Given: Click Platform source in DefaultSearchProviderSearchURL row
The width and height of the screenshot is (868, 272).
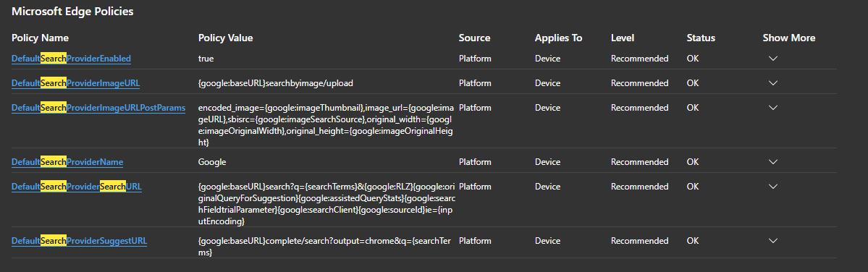Looking at the screenshot, I should pyautogui.click(x=475, y=187).
